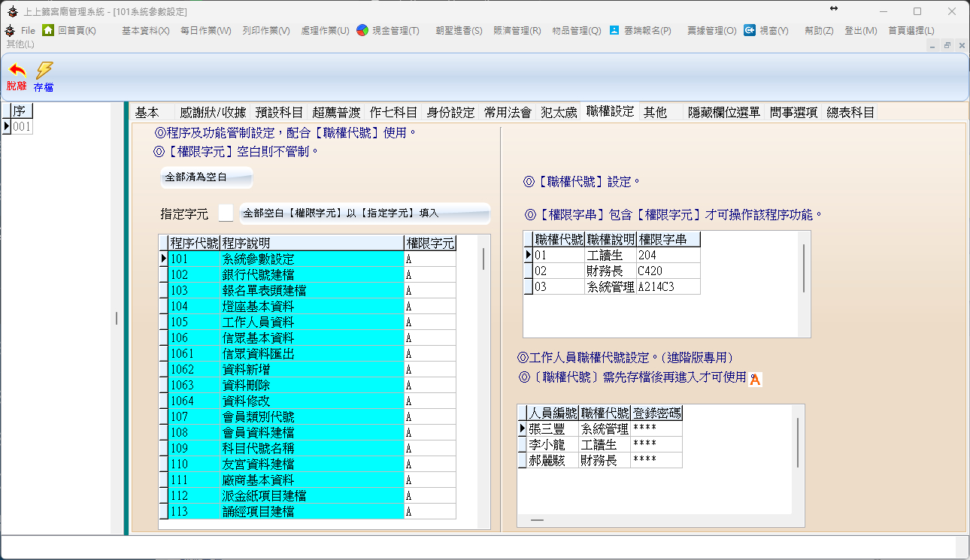The image size is (970, 560).
Task: Open 現金管理 pie chart menu icon
Action: [362, 30]
